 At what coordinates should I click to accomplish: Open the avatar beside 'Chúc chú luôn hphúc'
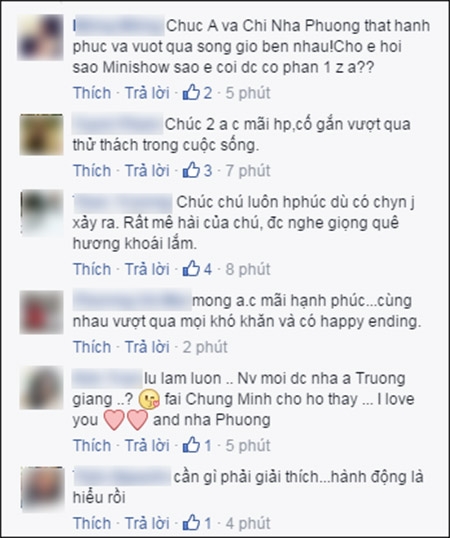click(x=42, y=213)
